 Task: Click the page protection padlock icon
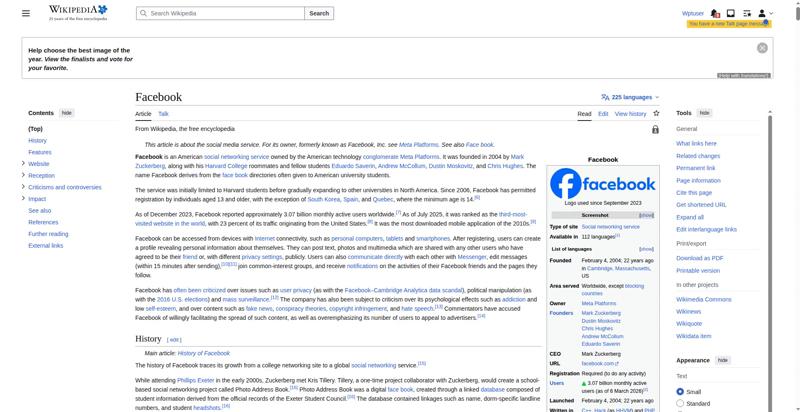click(x=655, y=129)
